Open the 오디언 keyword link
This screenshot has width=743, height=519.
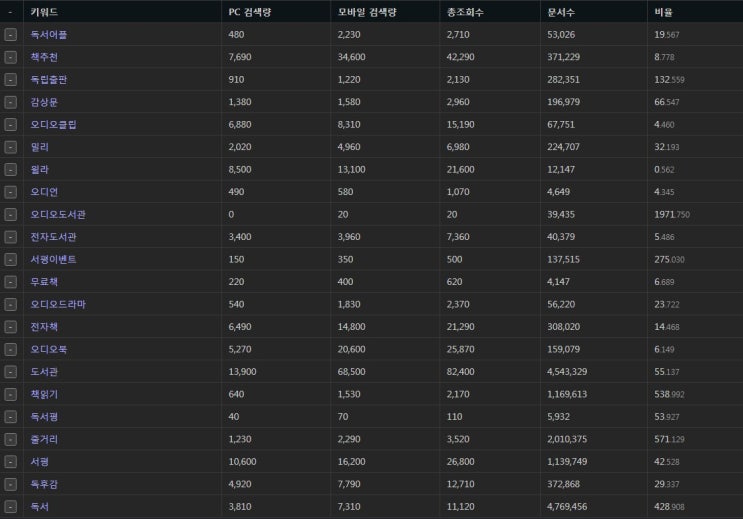tap(44, 192)
